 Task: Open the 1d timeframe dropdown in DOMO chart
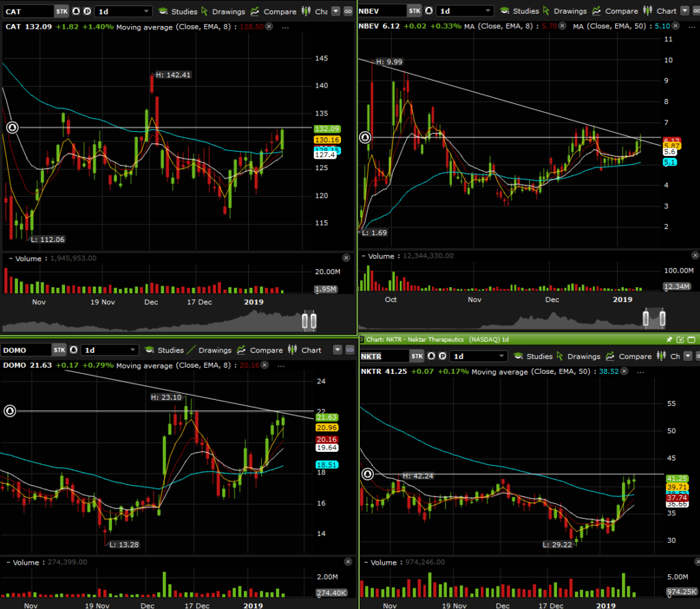coord(110,349)
